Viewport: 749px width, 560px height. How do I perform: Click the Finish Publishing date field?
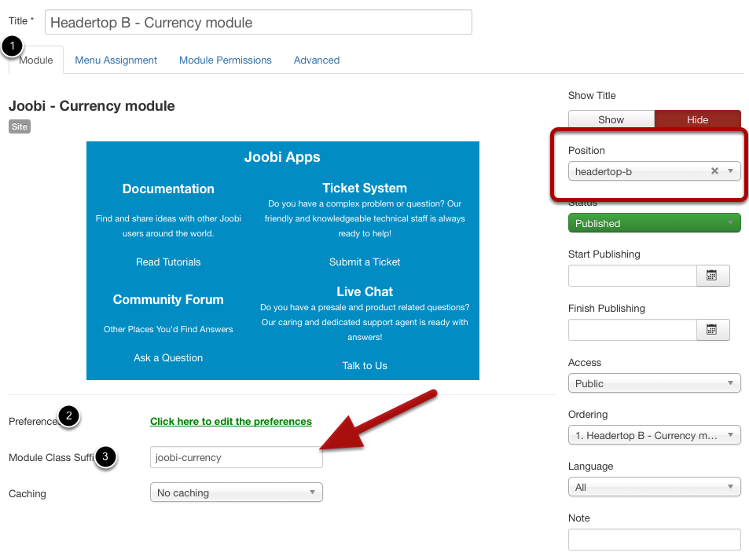click(x=633, y=329)
